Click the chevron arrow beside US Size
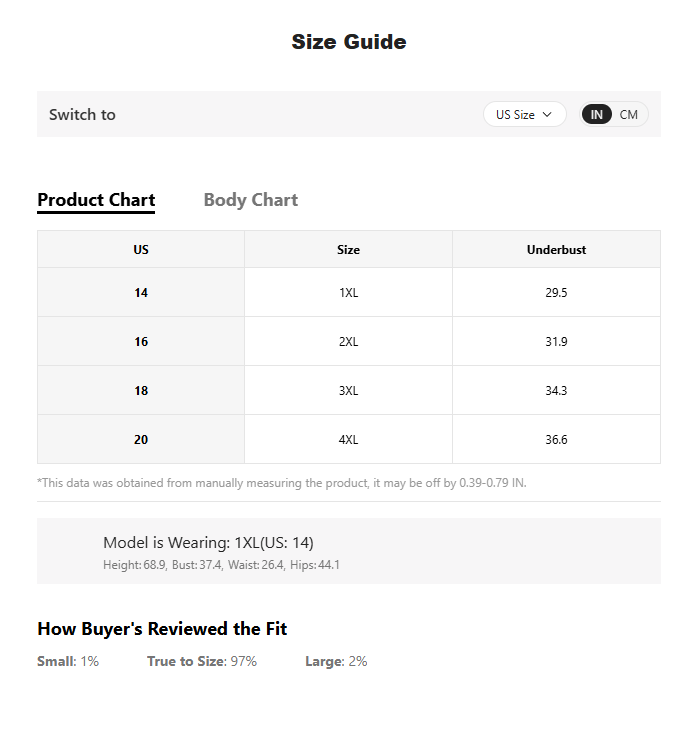This screenshot has width=687, height=732. click(547, 114)
